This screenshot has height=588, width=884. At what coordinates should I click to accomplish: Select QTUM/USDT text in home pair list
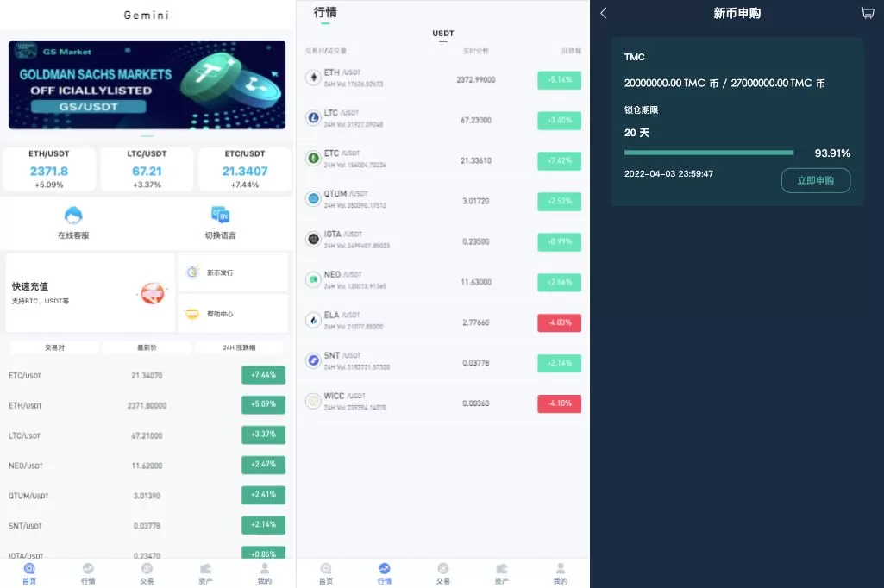pyautogui.click(x=28, y=496)
